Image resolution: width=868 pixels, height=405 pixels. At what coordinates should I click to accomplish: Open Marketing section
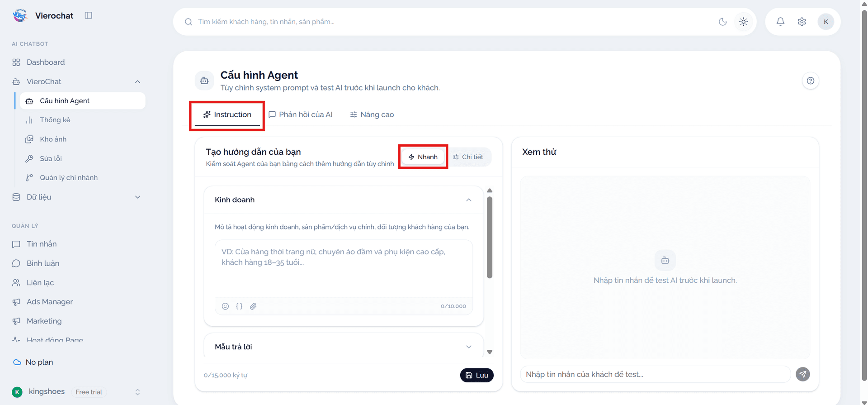(x=77, y=321)
